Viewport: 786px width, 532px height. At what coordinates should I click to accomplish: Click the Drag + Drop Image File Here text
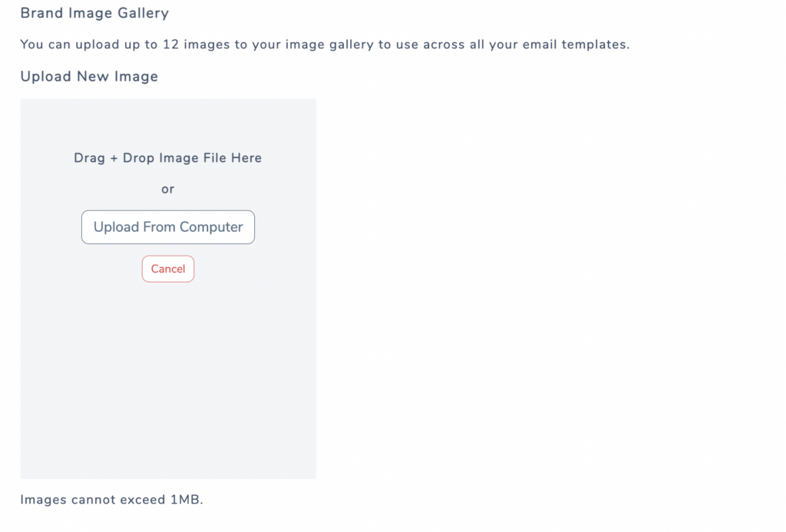[x=168, y=158]
